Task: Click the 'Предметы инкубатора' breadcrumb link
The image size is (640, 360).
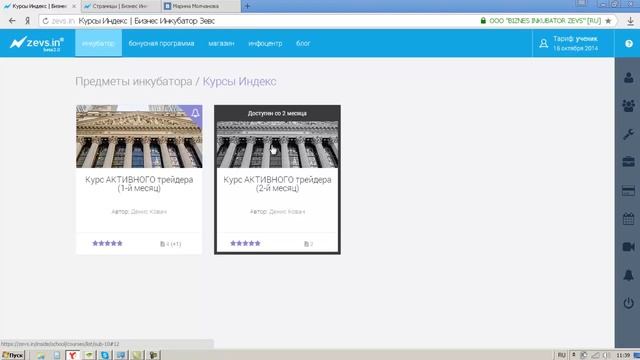Action: [133, 82]
